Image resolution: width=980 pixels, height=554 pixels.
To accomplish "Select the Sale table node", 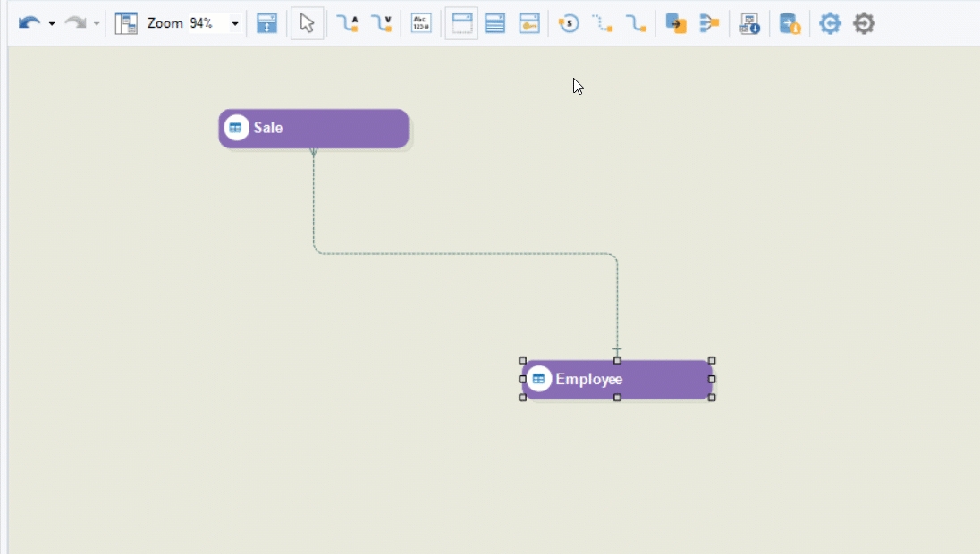I will click(x=314, y=129).
